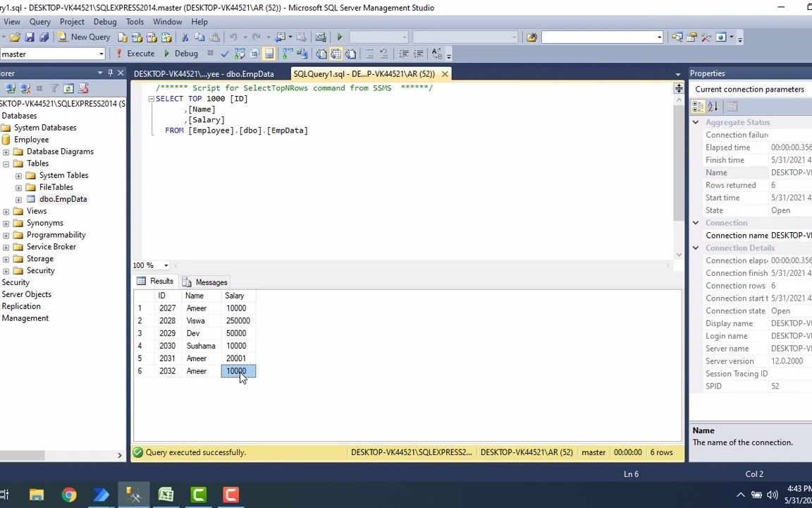Switch output to Results to File
The height and width of the screenshot is (508, 812).
pos(350,54)
